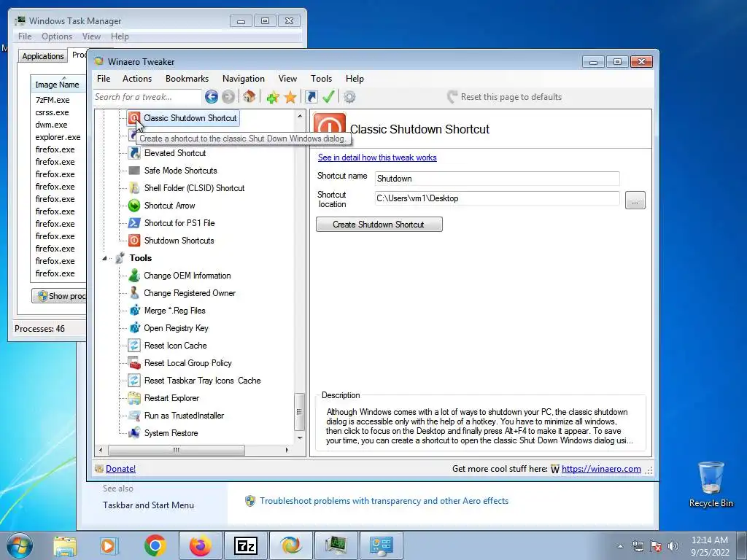Select csrss.exe in Task Manager process list
Viewport: 747px width, 560px height.
click(x=52, y=112)
